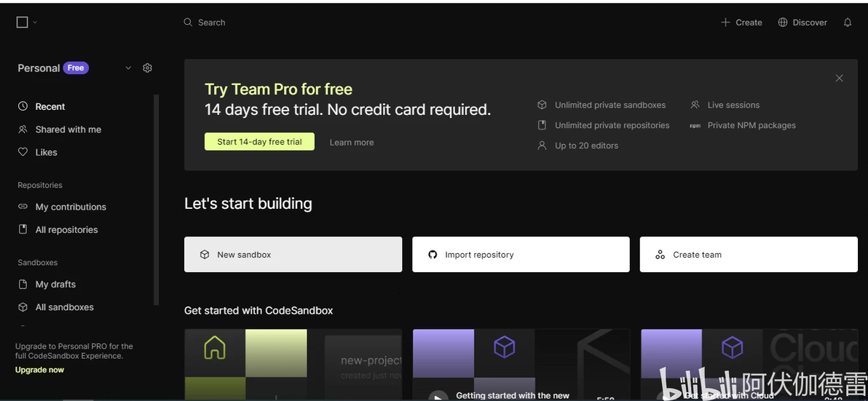Image resolution: width=868 pixels, height=401 pixels.
Task: Click the Create team button
Action: 748,255
